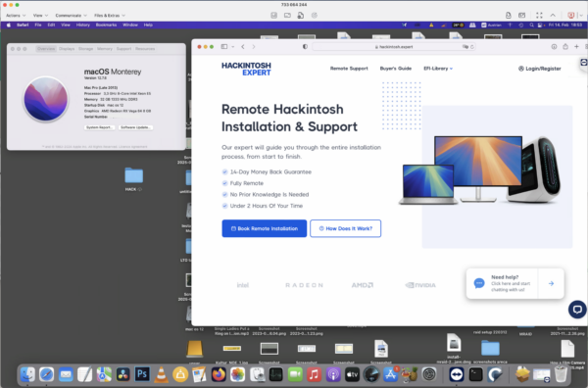Open the Buyer's Guide link

click(396, 69)
